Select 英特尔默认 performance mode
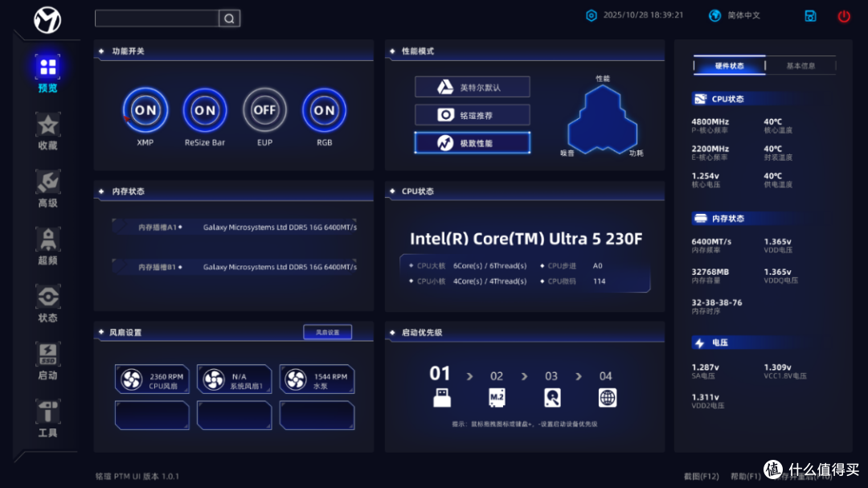Image resolution: width=868 pixels, height=488 pixels. (x=473, y=87)
